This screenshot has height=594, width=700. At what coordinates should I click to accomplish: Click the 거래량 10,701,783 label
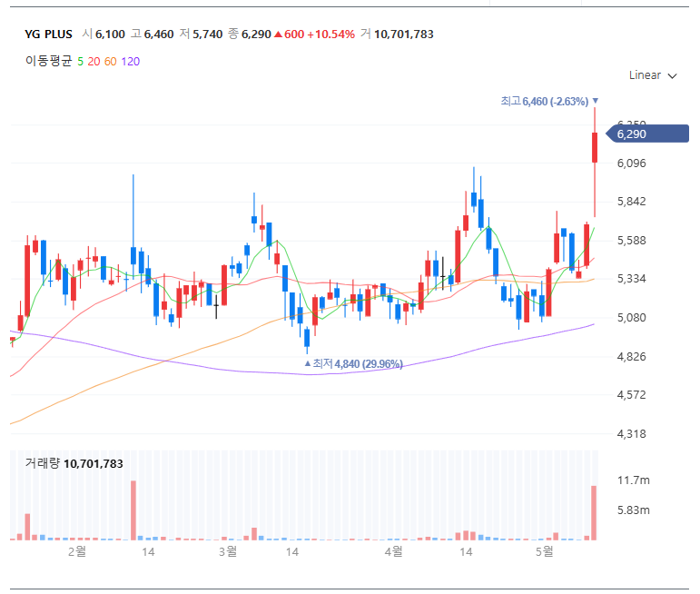click(74, 463)
